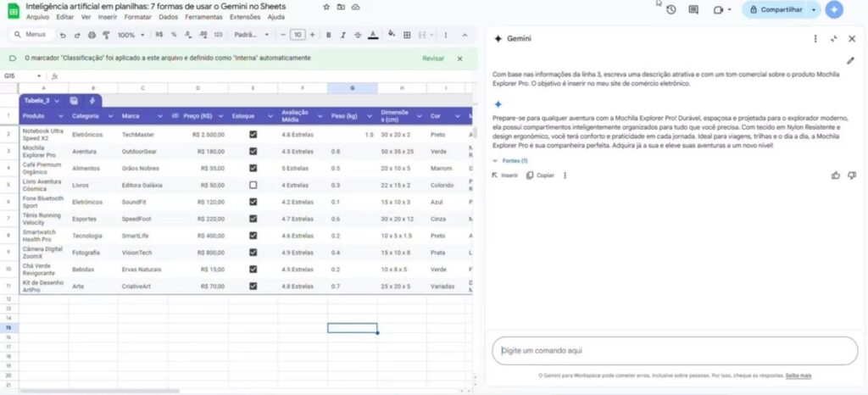The height and width of the screenshot is (395, 868).
Task: Format as percent
Action: pos(174,35)
